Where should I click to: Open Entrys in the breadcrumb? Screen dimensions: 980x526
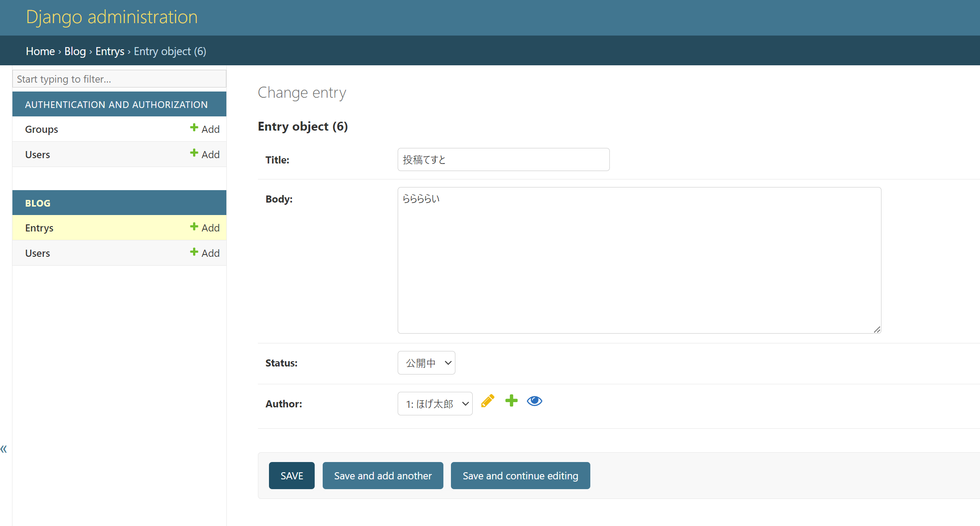[110, 51]
